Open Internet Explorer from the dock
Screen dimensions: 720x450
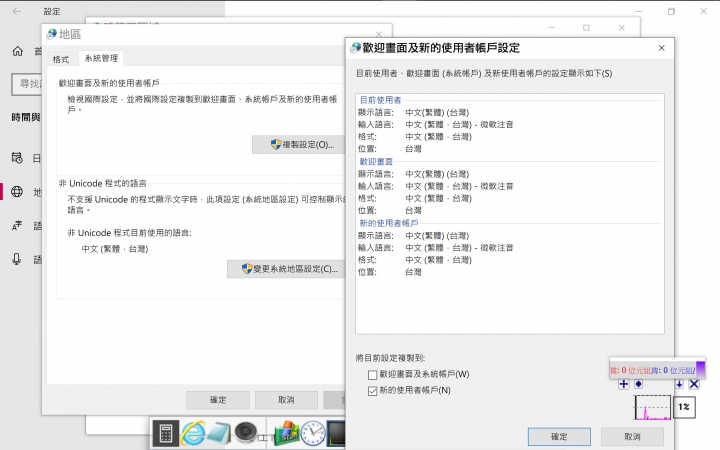pos(193,433)
